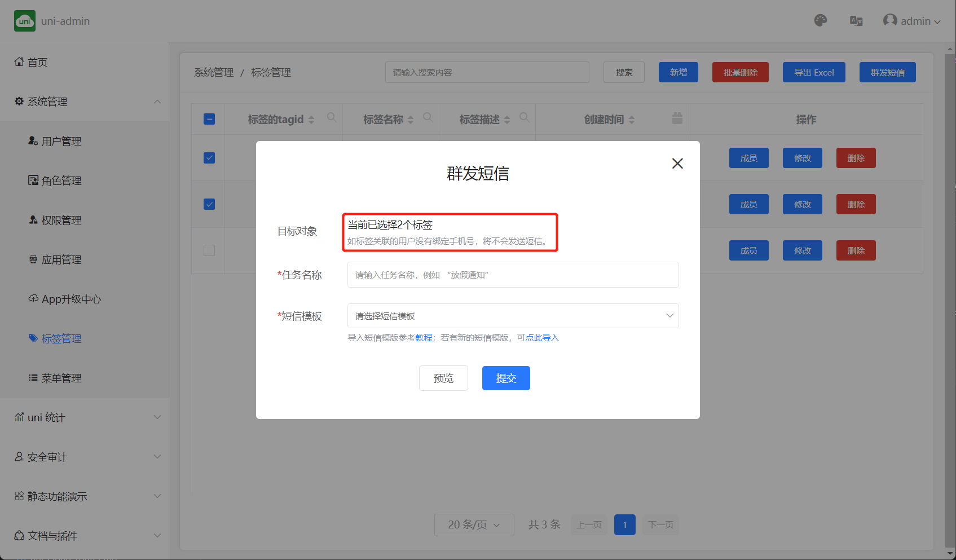Open search filter for 标签描述 column
956x560 pixels.
[x=525, y=117]
